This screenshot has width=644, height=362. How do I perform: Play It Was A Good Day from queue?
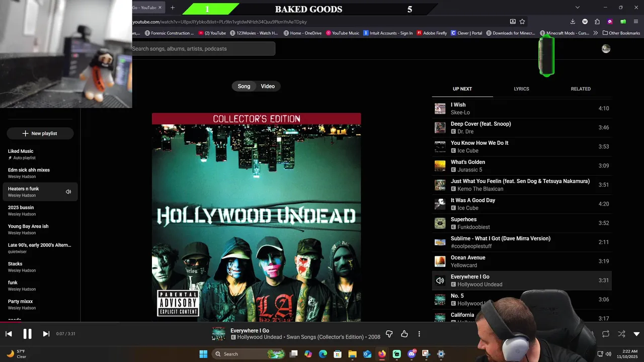pyautogui.click(x=522, y=204)
